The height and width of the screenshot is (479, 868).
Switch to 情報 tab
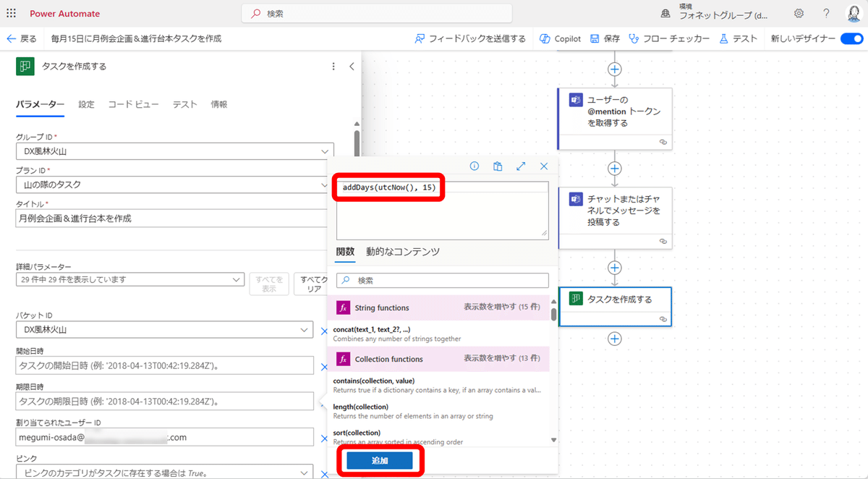(219, 104)
